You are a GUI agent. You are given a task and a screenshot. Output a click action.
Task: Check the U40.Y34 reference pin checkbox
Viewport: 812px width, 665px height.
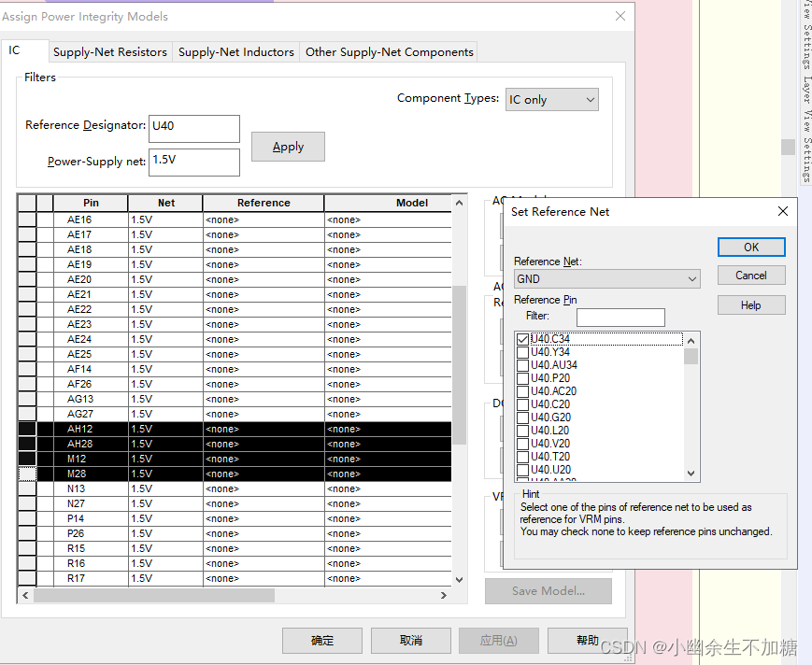point(522,352)
